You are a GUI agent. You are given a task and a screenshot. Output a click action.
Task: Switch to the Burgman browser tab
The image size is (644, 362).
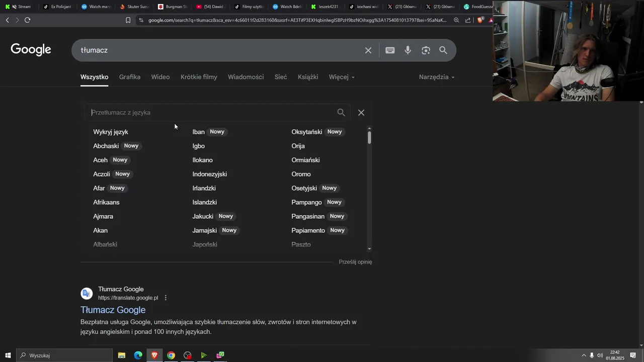pos(172,7)
